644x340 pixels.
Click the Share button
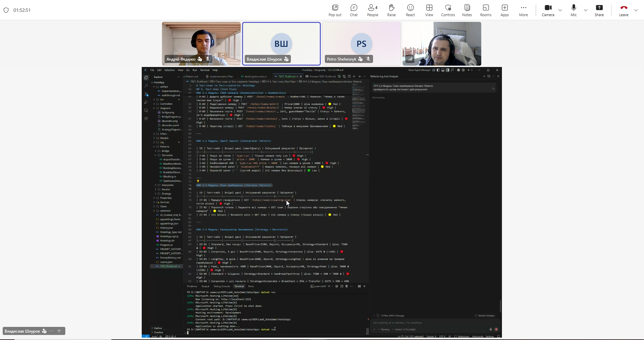pyautogui.click(x=599, y=10)
